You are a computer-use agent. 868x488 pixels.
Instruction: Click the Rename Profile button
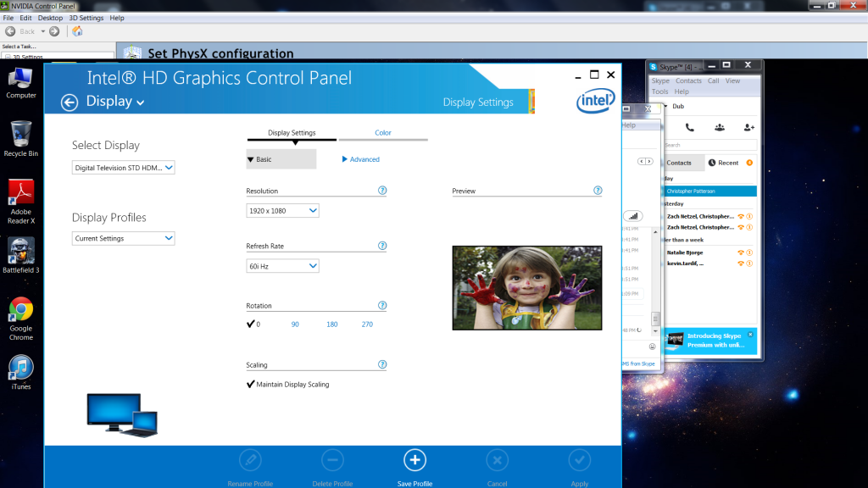(250, 468)
